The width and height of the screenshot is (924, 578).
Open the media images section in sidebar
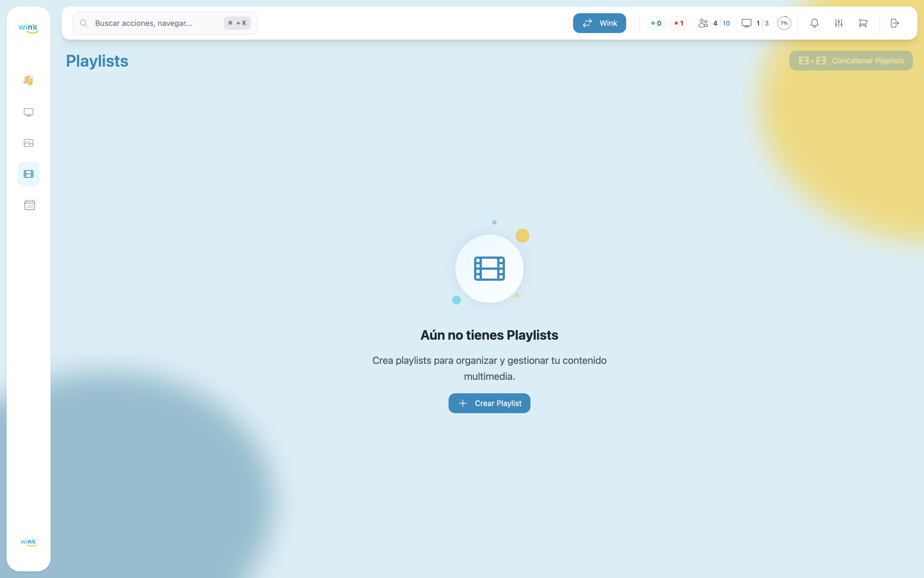pos(28,143)
